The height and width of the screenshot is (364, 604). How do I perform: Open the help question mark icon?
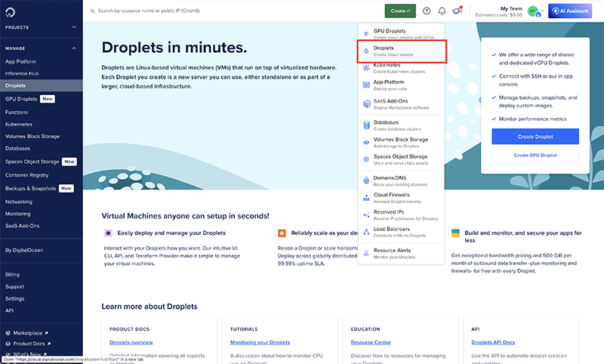pos(427,11)
